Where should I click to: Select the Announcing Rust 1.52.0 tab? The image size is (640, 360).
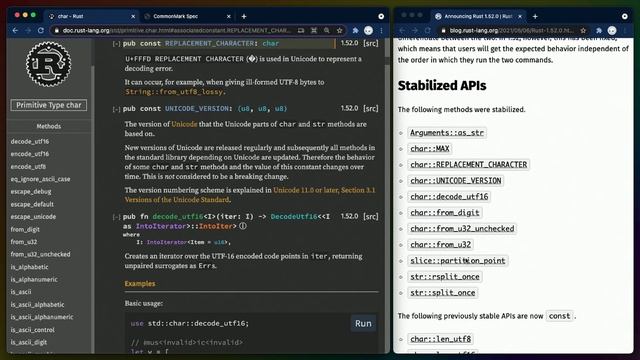coord(479,16)
